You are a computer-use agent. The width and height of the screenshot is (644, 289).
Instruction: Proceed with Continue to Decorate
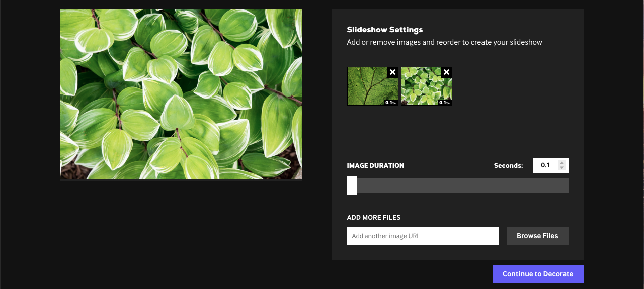(538, 274)
